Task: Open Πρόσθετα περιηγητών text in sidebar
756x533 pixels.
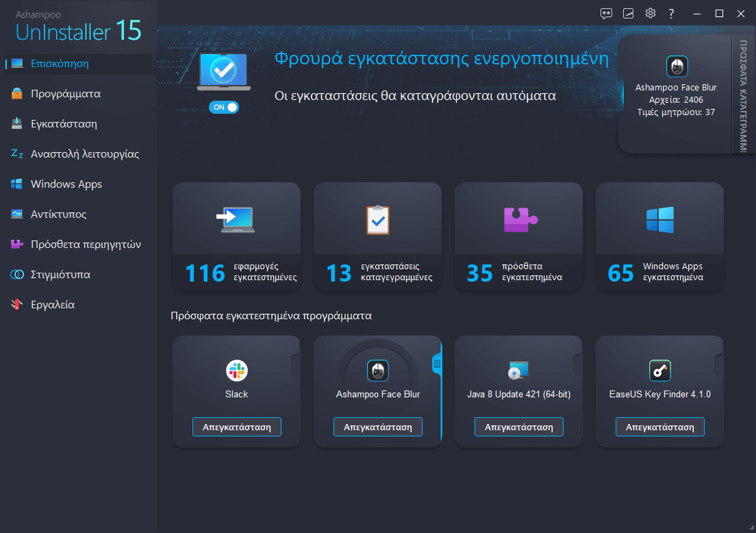Action: click(x=86, y=245)
